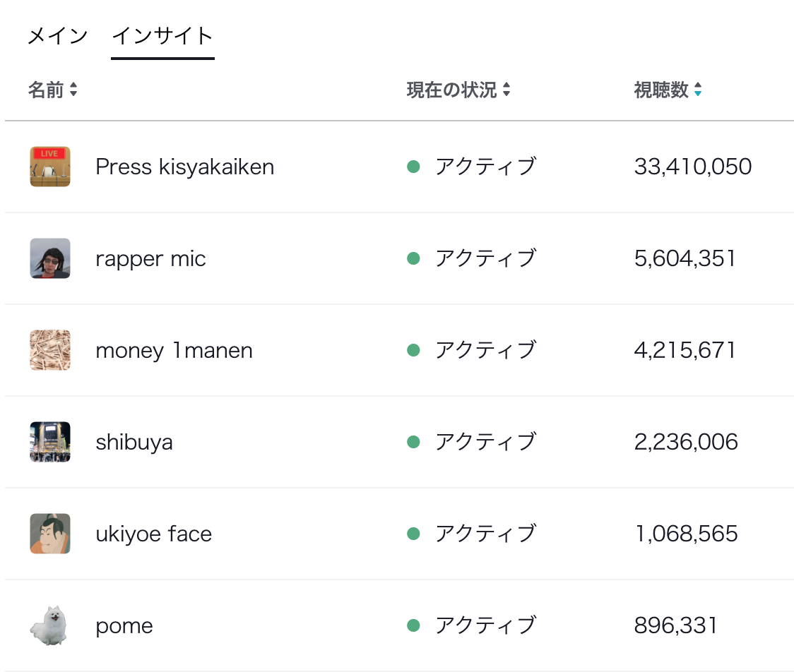
Task: Click the 33,410,050 view count
Action: [x=692, y=167]
